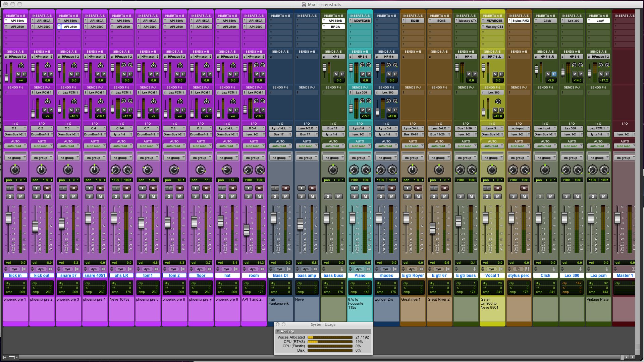This screenshot has width=644, height=362.
Task: Solo the hat track
Action: 221,197
